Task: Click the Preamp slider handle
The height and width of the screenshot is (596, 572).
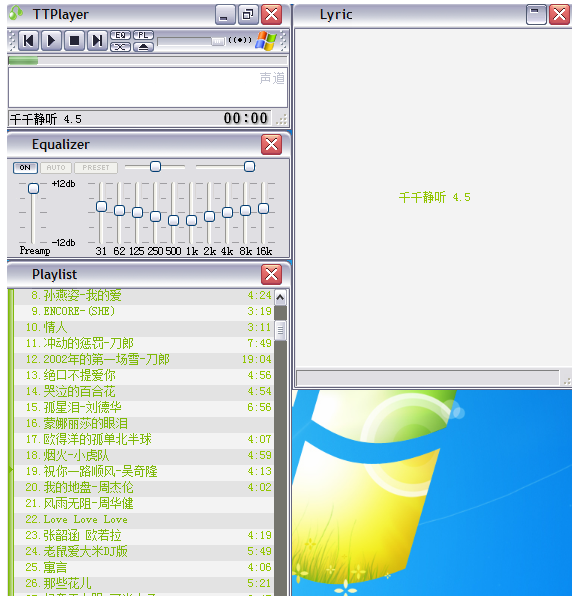Action: [x=33, y=188]
